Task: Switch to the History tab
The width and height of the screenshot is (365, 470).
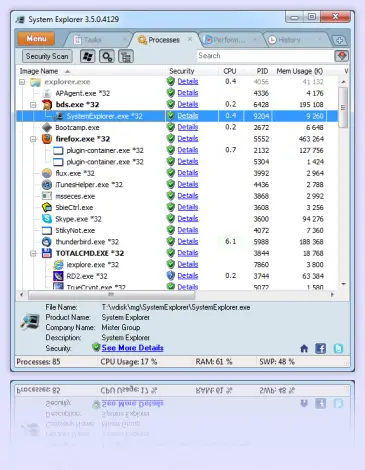Action: (x=289, y=40)
